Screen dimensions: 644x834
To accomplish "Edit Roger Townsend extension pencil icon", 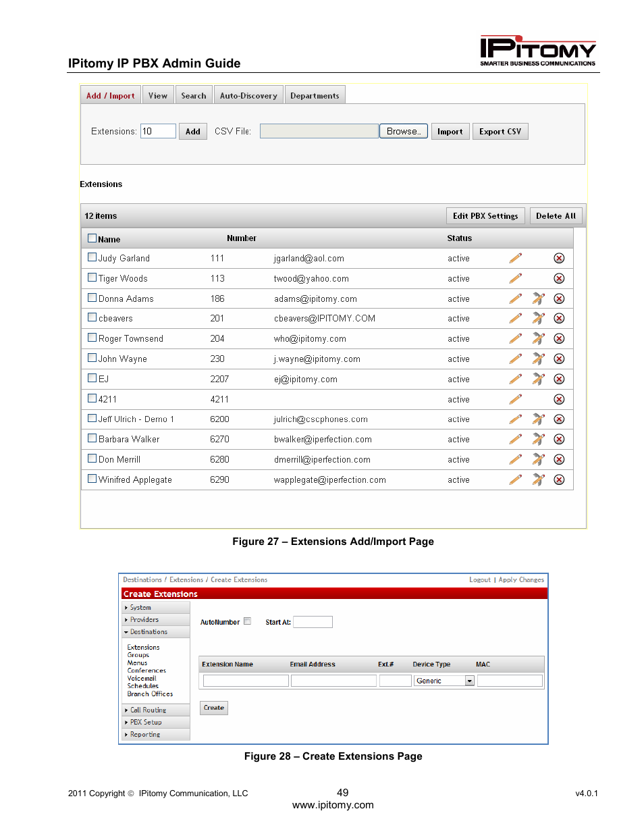I will point(516,338).
